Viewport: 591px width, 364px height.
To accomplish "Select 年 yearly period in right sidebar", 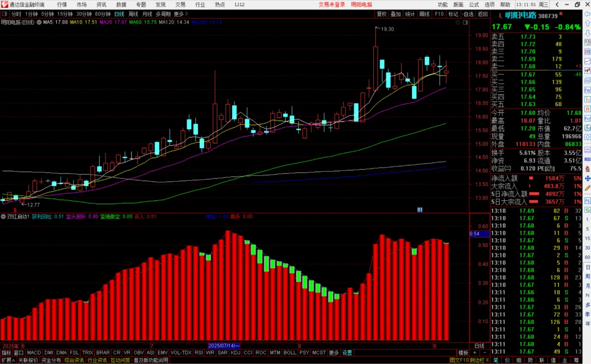I will tap(588, 323).
